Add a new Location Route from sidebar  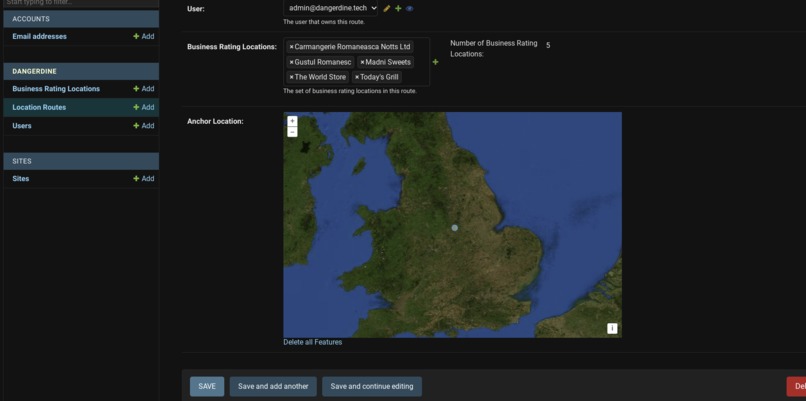point(143,107)
